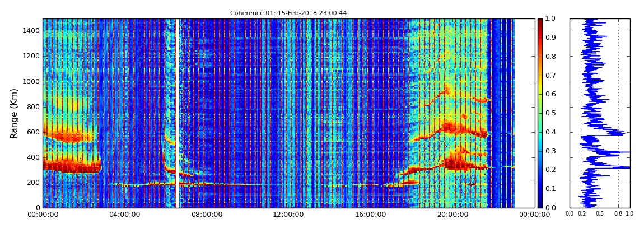This screenshot has width=644, height=228.
Task: Click the 1400 tick label on range axis
Action: (x=31, y=31)
